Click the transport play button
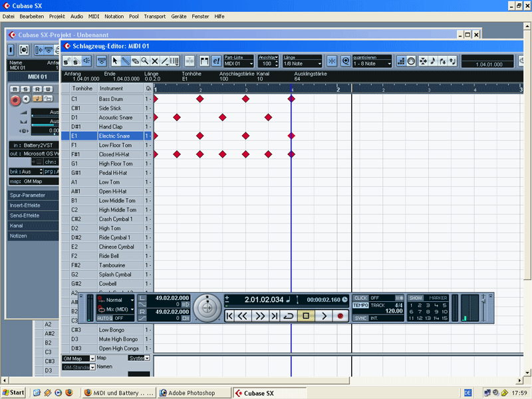This screenshot has width=532, height=399. tap(324, 316)
